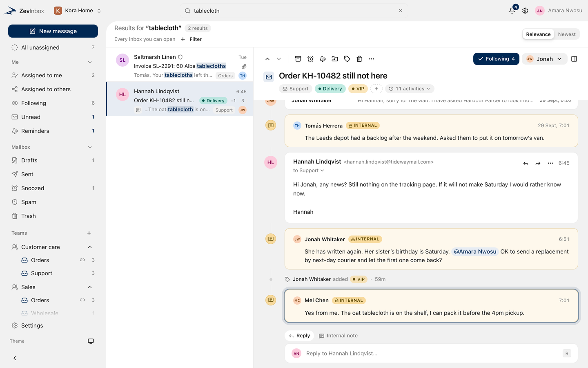Open more options on Hannah's 6:45 message
The image size is (588, 368).
tap(550, 163)
